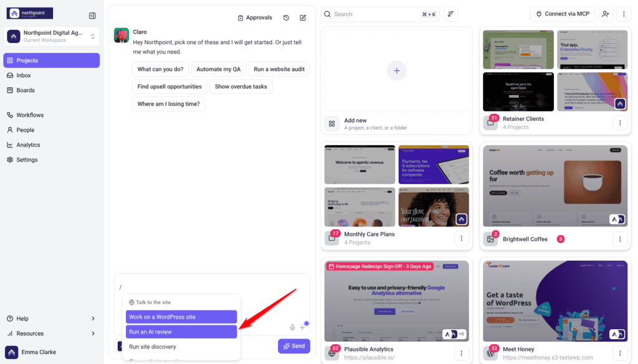Click the plus attachment icon in chat

pos(302,327)
